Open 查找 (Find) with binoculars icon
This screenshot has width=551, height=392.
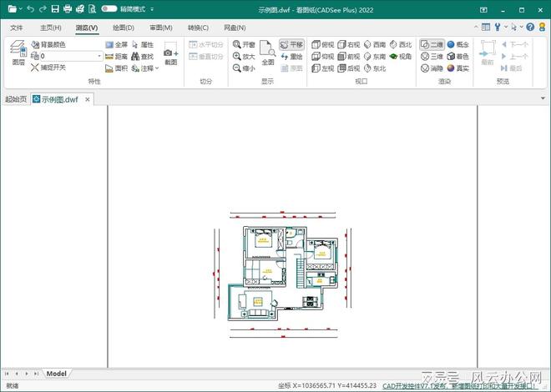(142, 57)
